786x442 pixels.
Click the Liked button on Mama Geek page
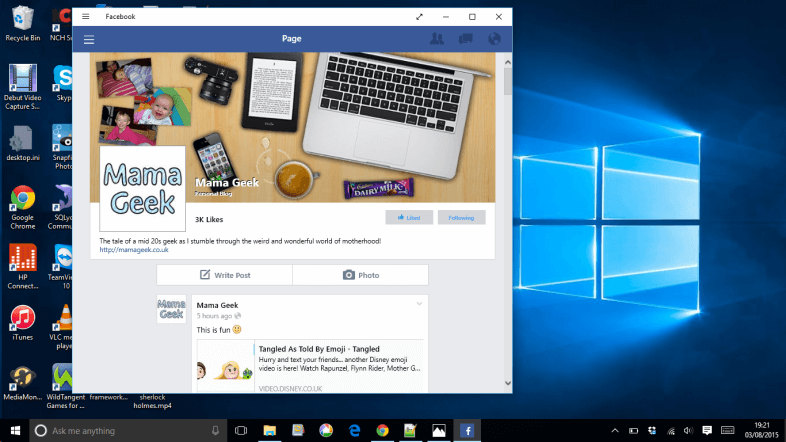pyautogui.click(x=409, y=217)
